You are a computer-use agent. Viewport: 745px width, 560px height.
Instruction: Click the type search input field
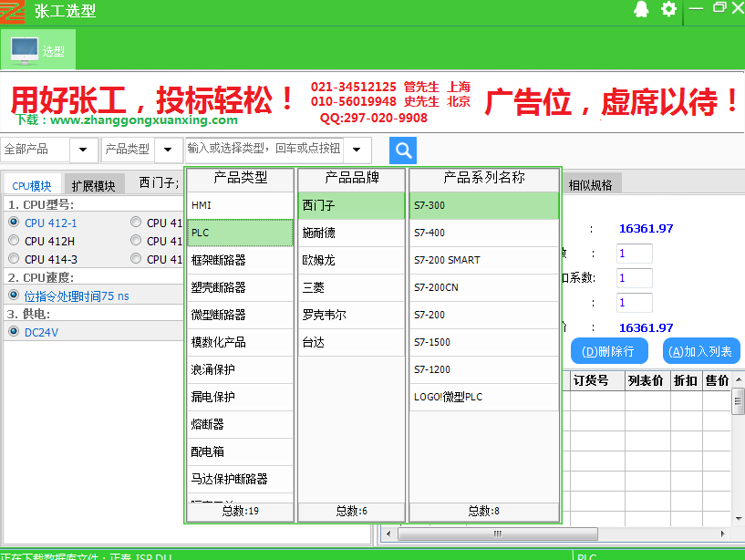pos(264,150)
